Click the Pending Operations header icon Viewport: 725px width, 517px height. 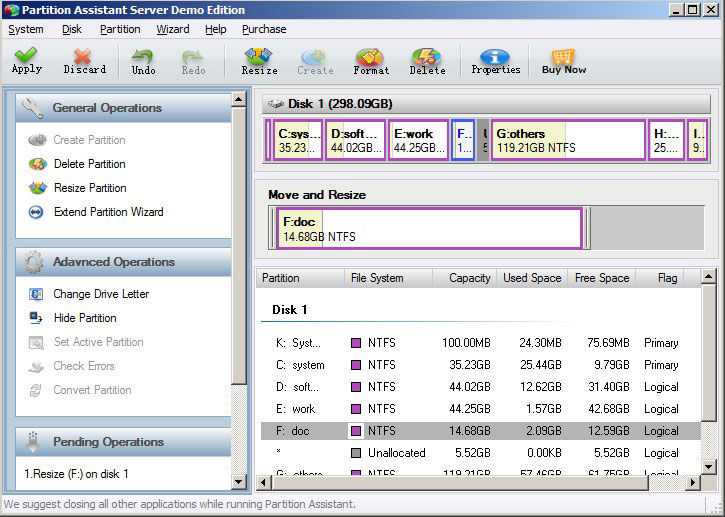[32, 442]
